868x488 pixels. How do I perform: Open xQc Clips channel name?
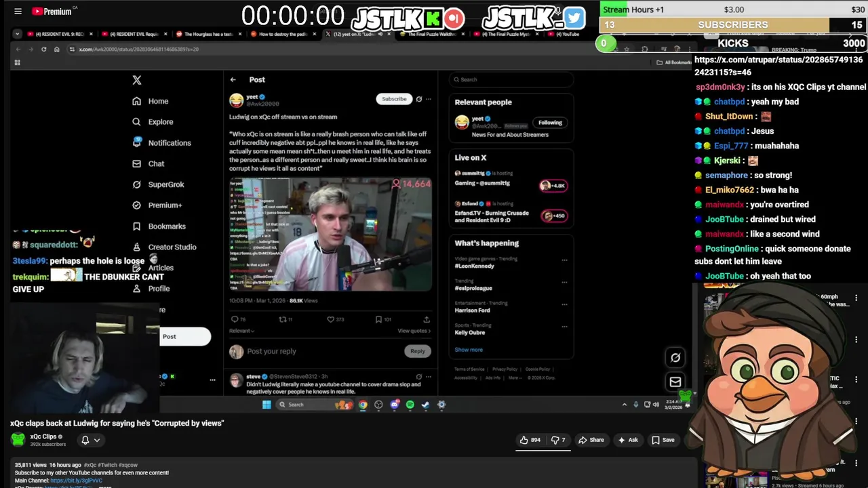(43, 436)
